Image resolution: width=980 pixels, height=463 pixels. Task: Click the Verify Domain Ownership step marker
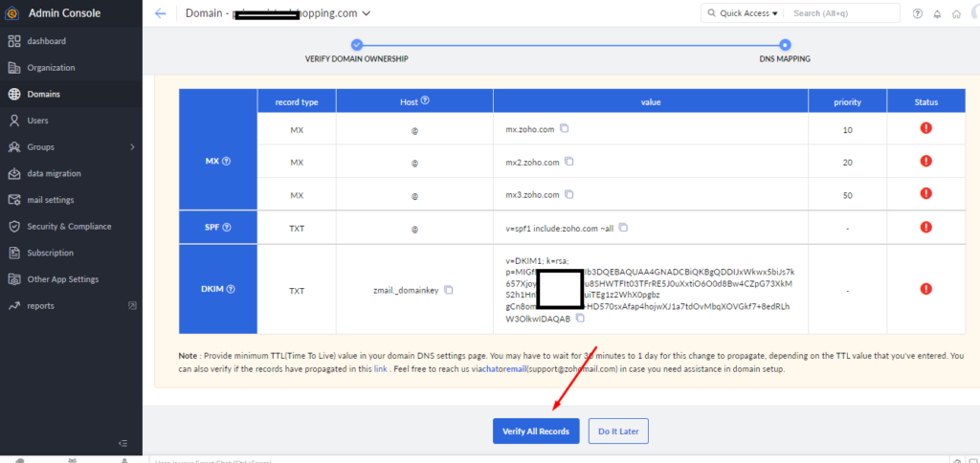[x=356, y=45]
